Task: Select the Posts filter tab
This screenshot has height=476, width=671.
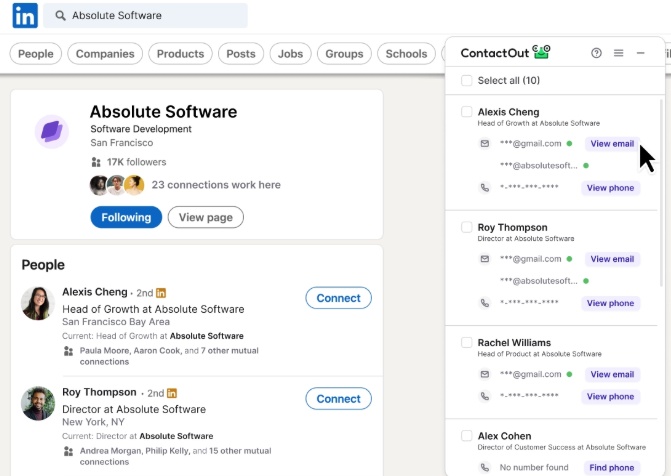Action: click(x=241, y=54)
